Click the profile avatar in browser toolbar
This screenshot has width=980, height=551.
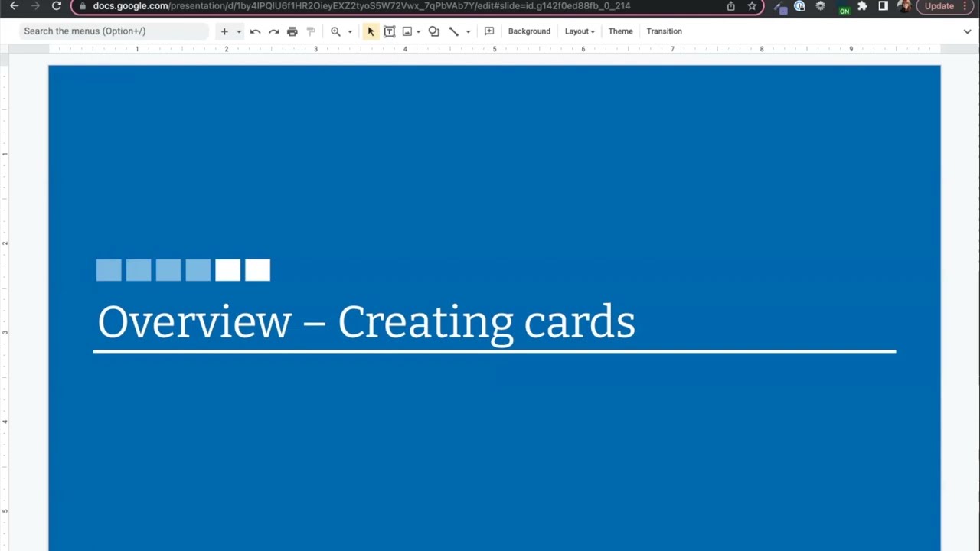[x=903, y=6]
